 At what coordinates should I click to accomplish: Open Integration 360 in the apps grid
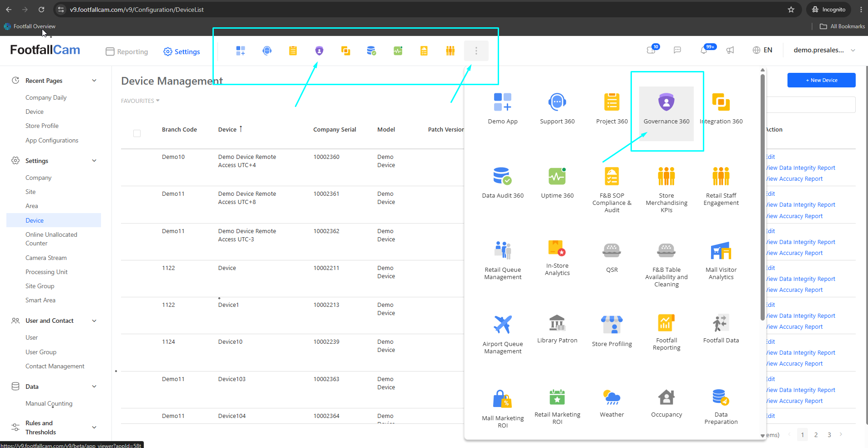[721, 109]
